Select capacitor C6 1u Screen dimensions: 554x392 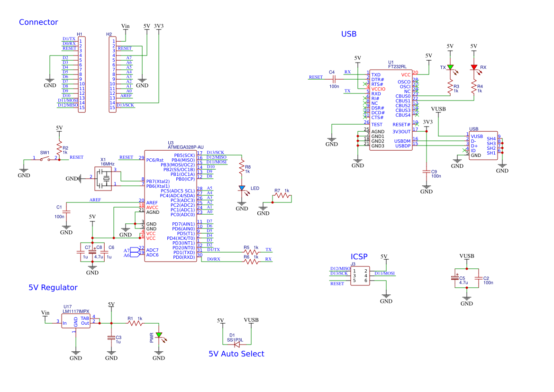[104, 252]
